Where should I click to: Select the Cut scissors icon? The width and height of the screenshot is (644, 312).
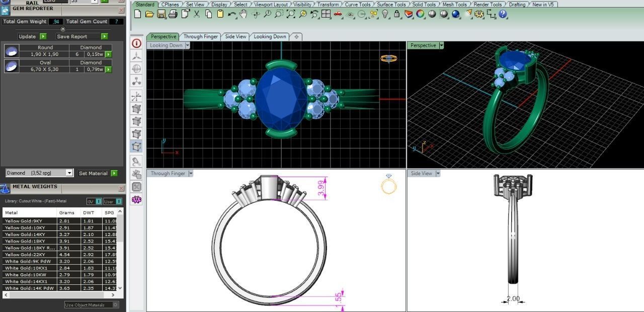click(197, 14)
